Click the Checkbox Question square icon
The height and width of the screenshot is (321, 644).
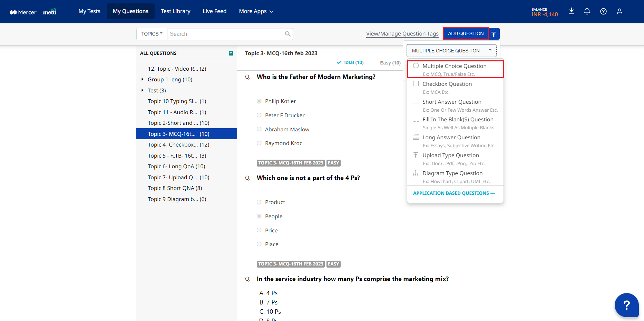(x=416, y=83)
